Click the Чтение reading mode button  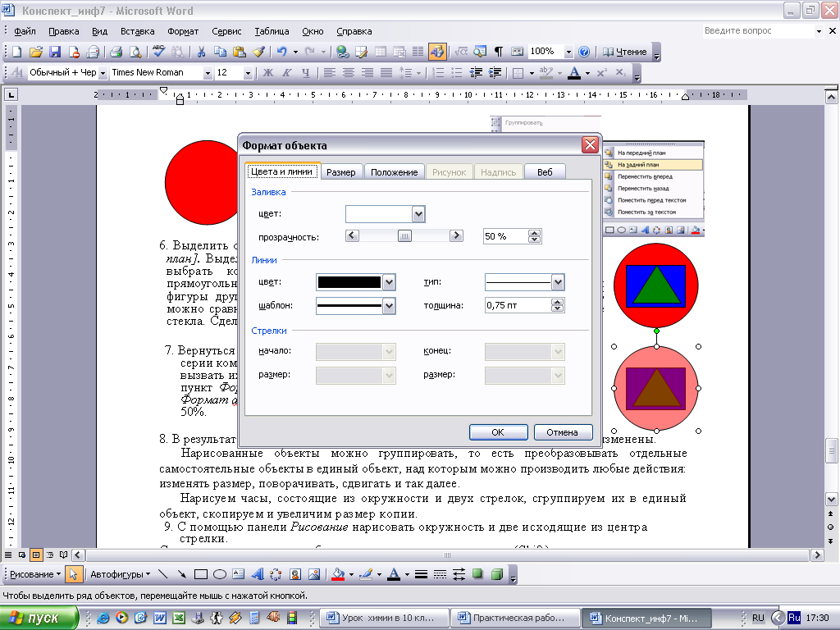(624, 52)
